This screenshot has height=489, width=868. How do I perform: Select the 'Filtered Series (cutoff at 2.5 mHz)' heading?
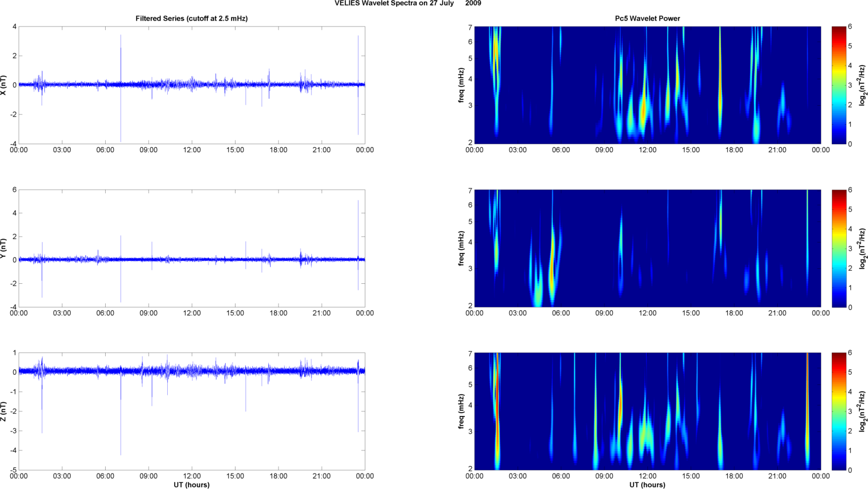click(192, 18)
